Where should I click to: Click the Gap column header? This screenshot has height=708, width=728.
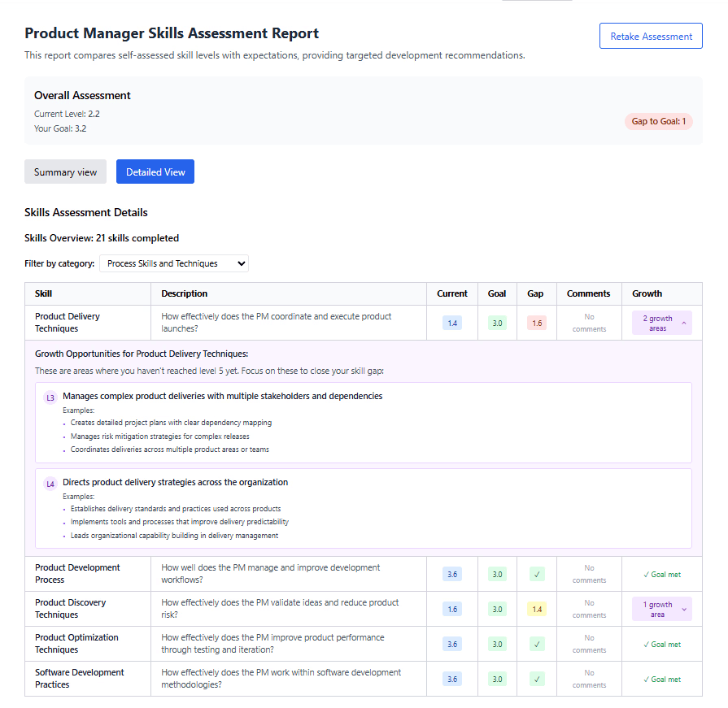(535, 293)
